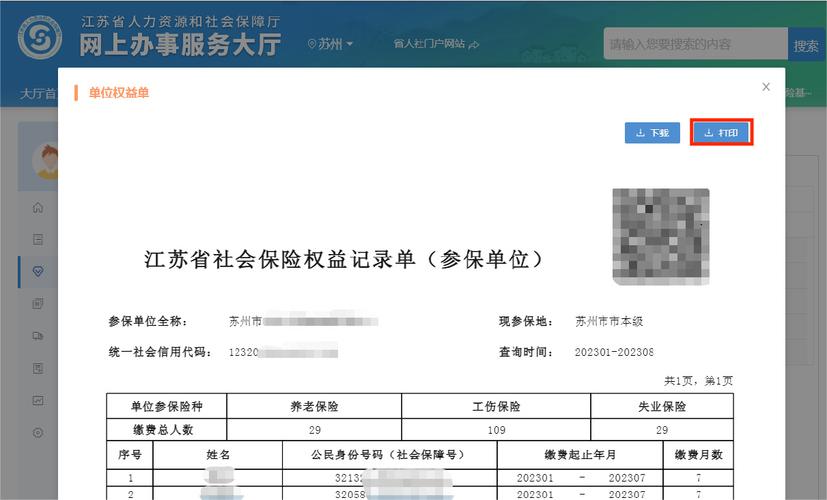Image resolution: width=827 pixels, height=500 pixels.
Task: Open the copied documents icon in sidebar
Action: pyautogui.click(x=38, y=304)
